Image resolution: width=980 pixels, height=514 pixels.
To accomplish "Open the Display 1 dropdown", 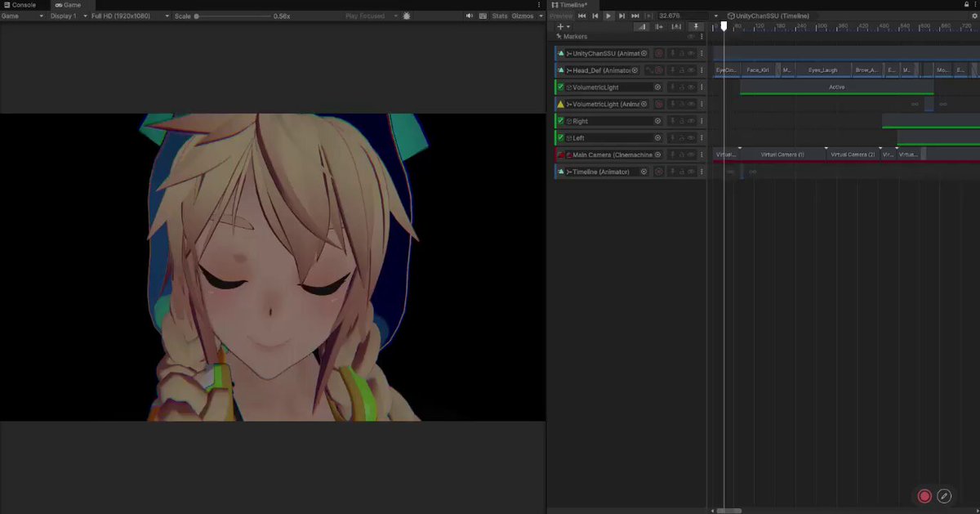I will pos(68,16).
